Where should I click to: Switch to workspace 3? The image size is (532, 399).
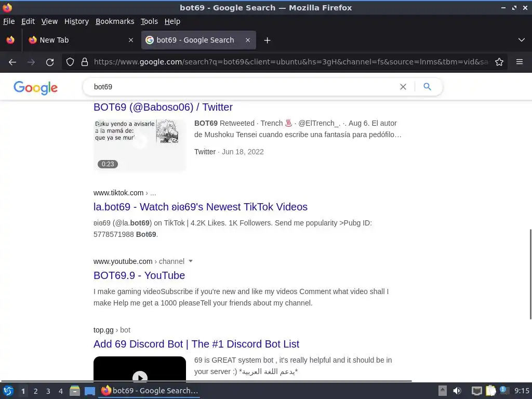coord(48,391)
